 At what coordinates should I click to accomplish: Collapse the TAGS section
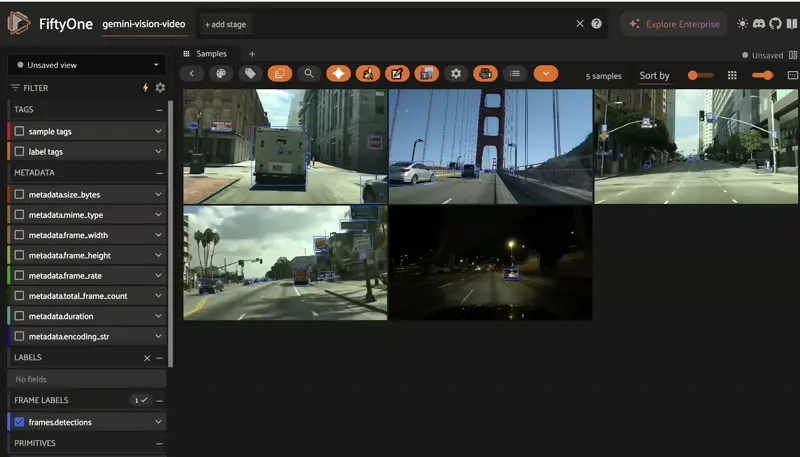pos(159,110)
